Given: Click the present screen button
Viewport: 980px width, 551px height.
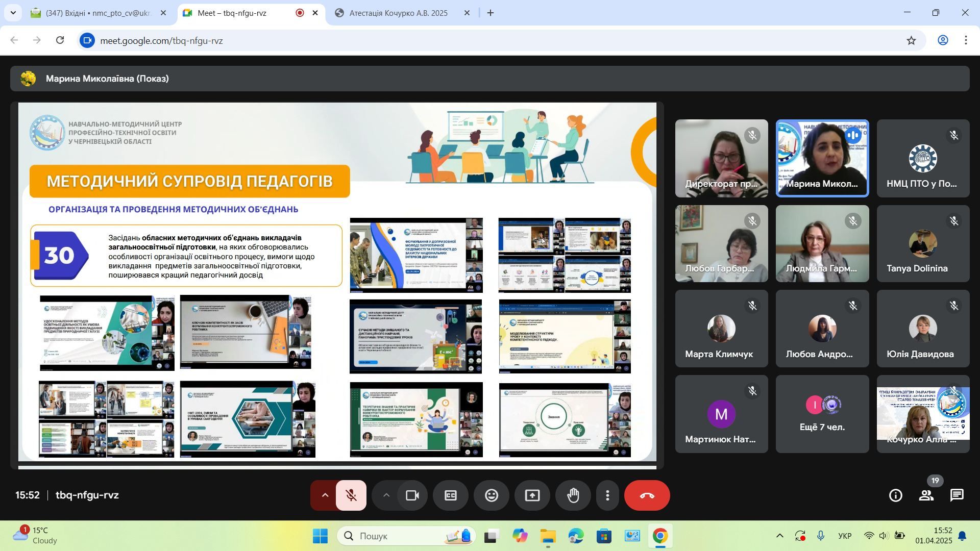Looking at the screenshot, I should [x=532, y=495].
